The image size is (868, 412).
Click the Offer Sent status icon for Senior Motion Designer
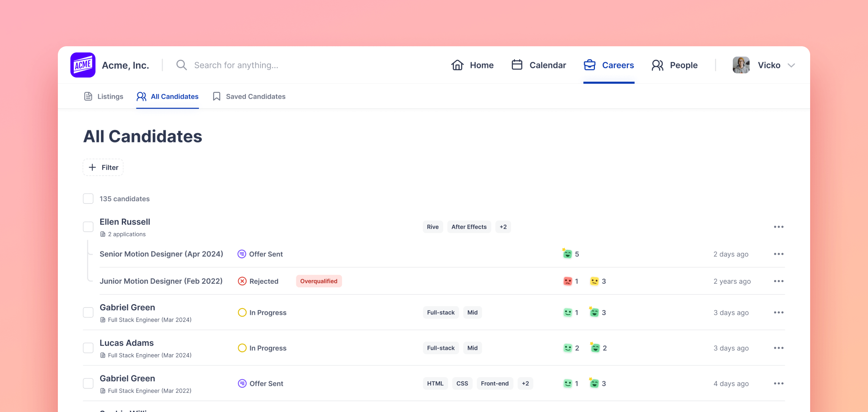pos(242,254)
